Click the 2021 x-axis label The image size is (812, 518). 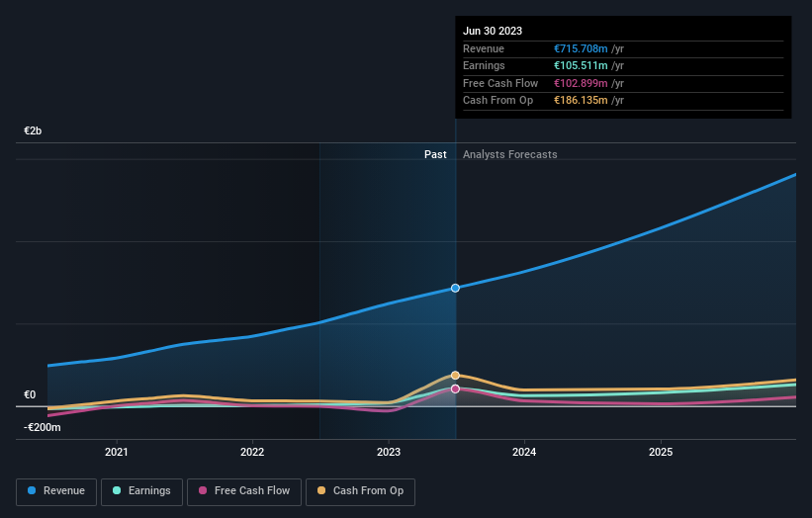click(117, 452)
